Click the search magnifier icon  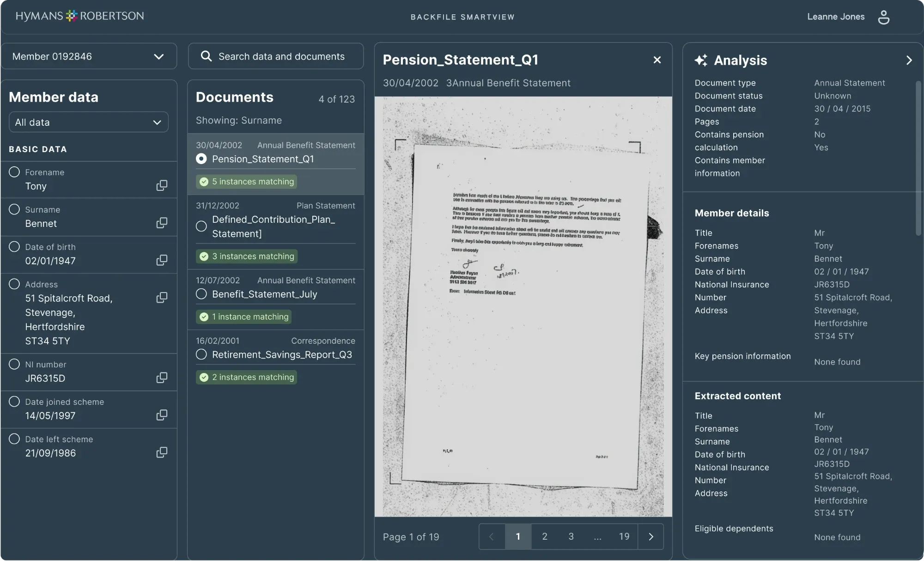pyautogui.click(x=206, y=56)
